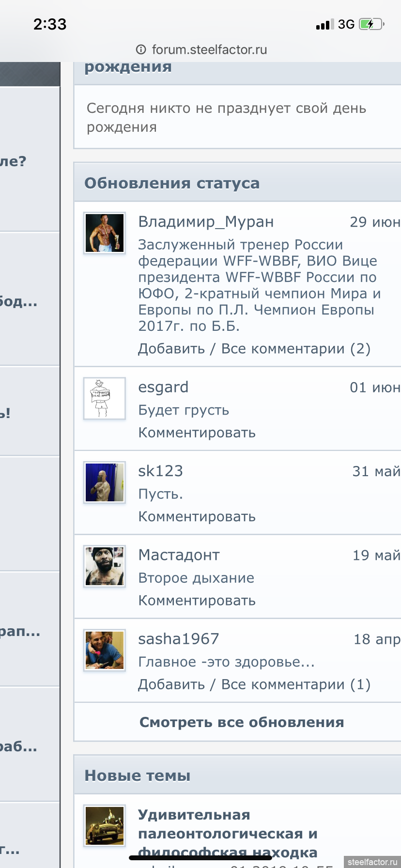Screen dimensions: 401x868
Task: Open the Удивительная палеонтологическая topic link
Action: coord(228,834)
